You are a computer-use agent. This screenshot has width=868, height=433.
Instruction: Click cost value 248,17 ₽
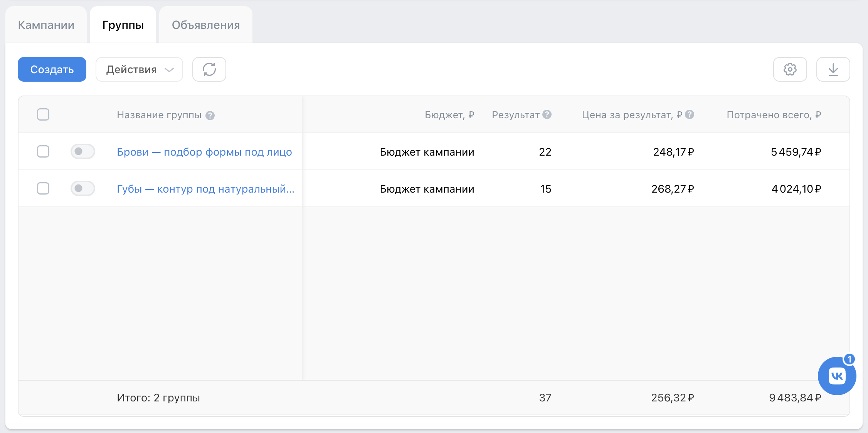[x=673, y=152]
